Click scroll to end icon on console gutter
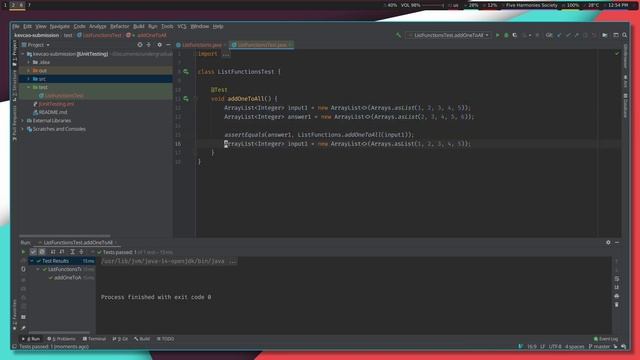Screen dimensions: 640x360 pos(617,287)
